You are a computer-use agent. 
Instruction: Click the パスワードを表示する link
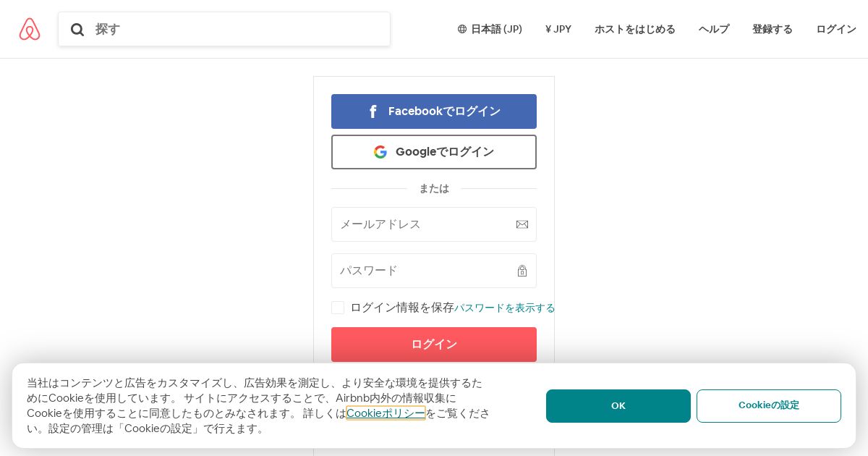click(x=505, y=308)
